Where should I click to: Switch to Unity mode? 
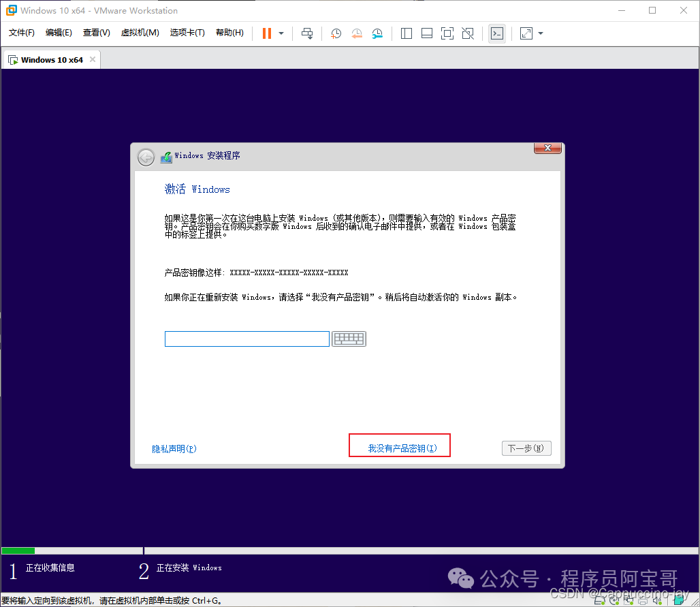[x=468, y=33]
